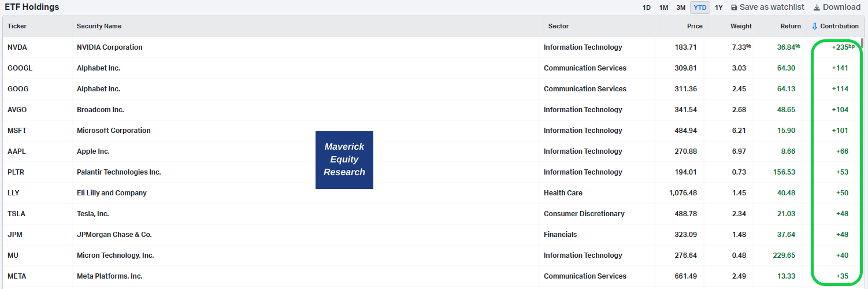Click the return 229.65 cell

[784, 255]
